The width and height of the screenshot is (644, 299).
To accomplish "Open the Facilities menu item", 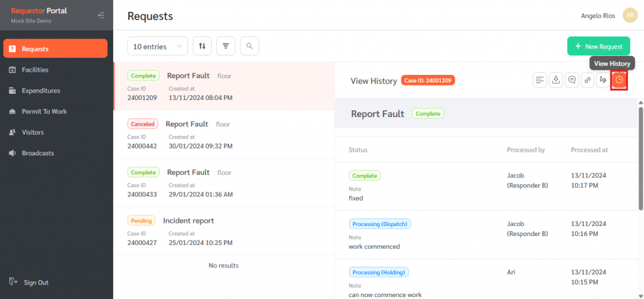I will [x=35, y=70].
